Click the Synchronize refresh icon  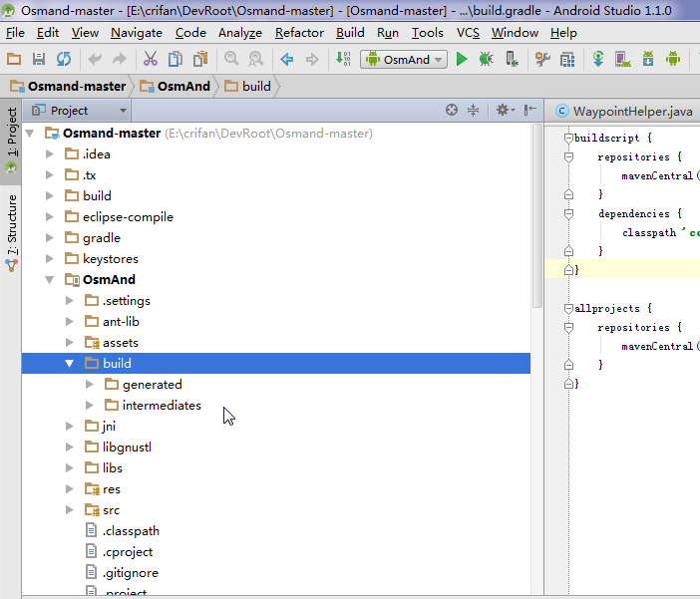[x=64, y=59]
